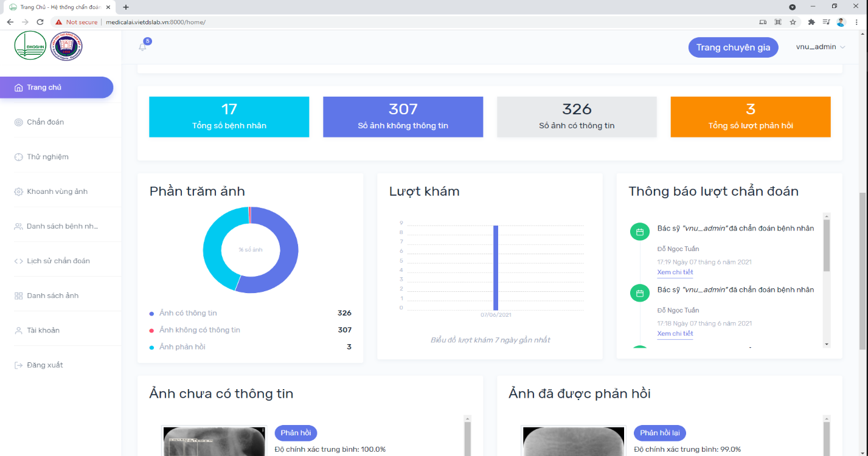
Task: Click the notification bell icon
Action: point(143,47)
